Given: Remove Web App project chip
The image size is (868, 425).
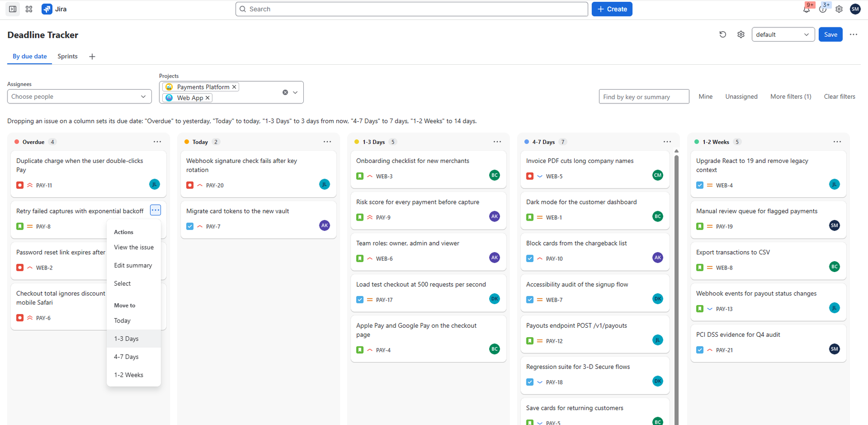Looking at the screenshot, I should [208, 98].
